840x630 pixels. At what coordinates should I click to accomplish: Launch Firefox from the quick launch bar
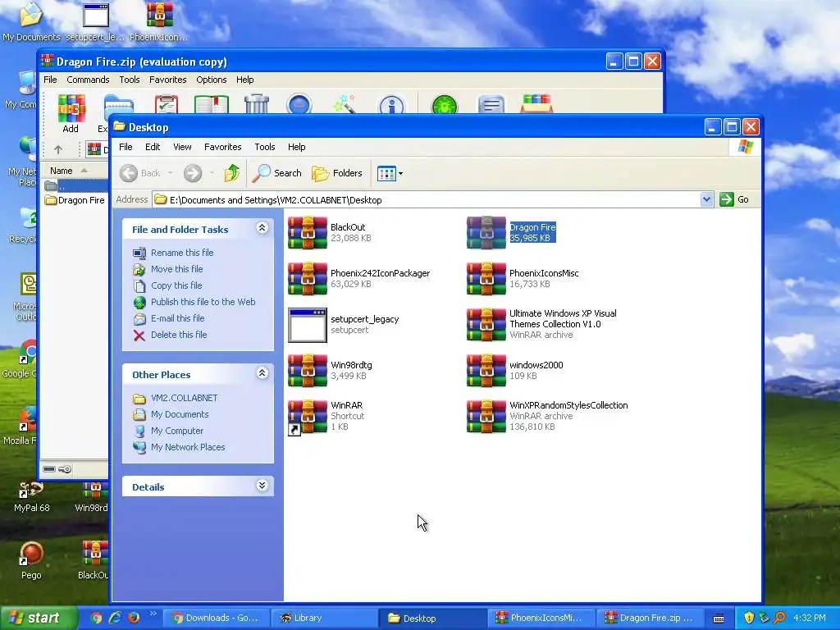tap(134, 618)
